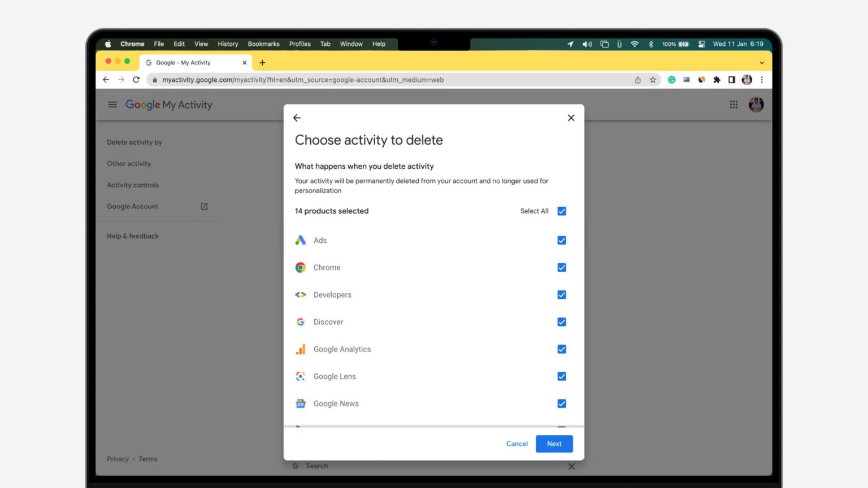The height and width of the screenshot is (488, 868).
Task: Open the Profiles menu
Action: [300, 44]
